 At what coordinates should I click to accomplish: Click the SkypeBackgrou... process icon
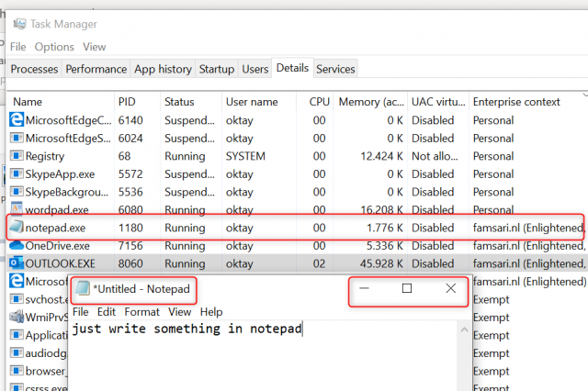point(17,192)
